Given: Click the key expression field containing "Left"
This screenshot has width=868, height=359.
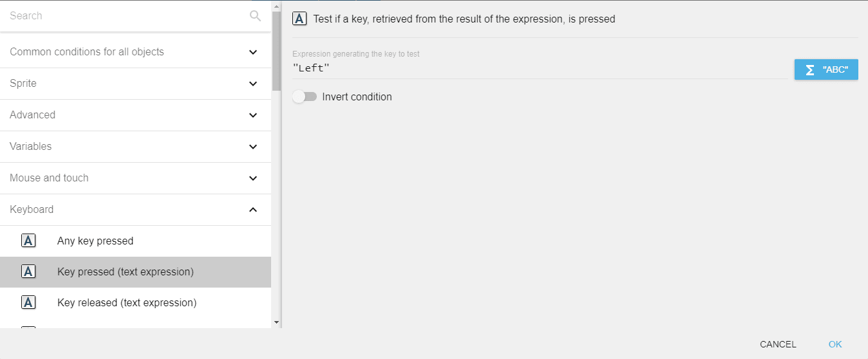Looking at the screenshot, I should point(540,68).
